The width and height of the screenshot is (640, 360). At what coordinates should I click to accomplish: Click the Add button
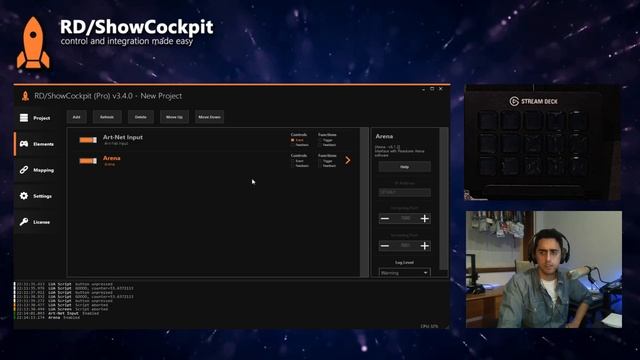click(x=76, y=117)
